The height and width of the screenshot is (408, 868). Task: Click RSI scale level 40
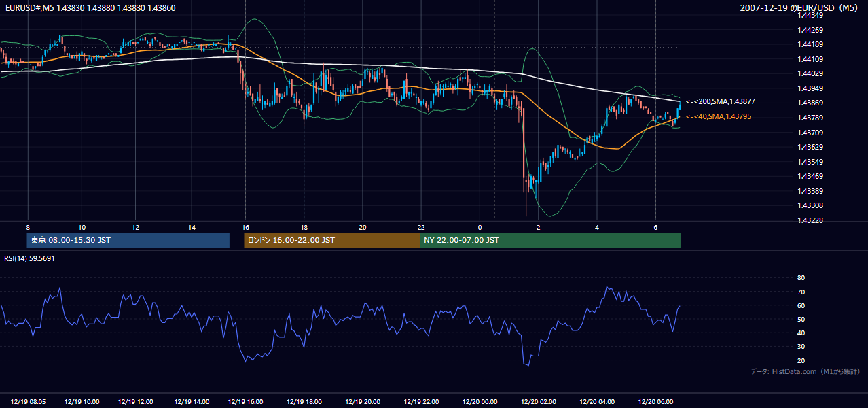(x=801, y=333)
